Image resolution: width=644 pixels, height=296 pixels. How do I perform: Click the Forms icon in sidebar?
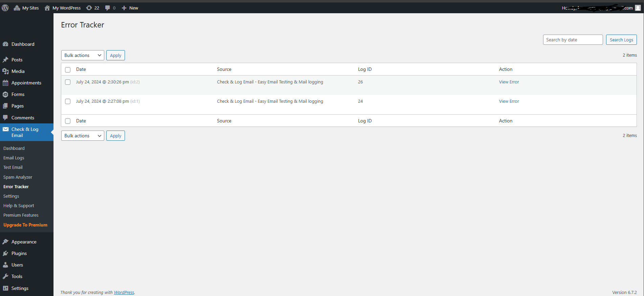click(5, 94)
